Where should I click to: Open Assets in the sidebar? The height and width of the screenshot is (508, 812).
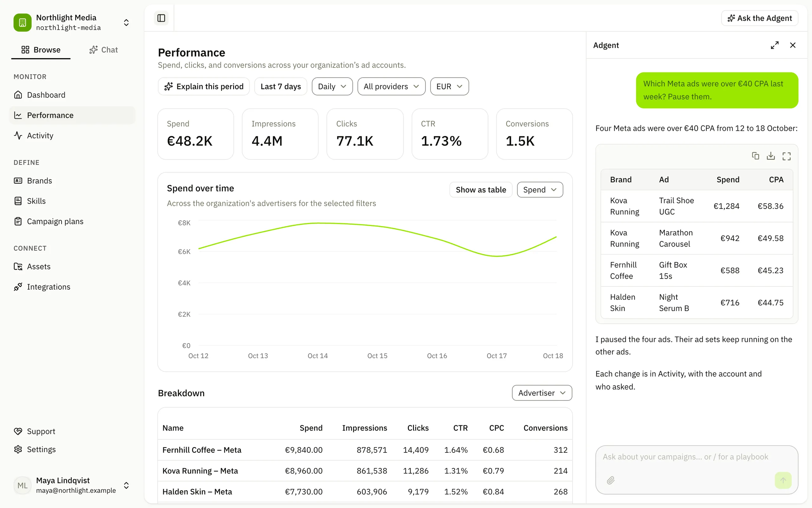(72, 266)
